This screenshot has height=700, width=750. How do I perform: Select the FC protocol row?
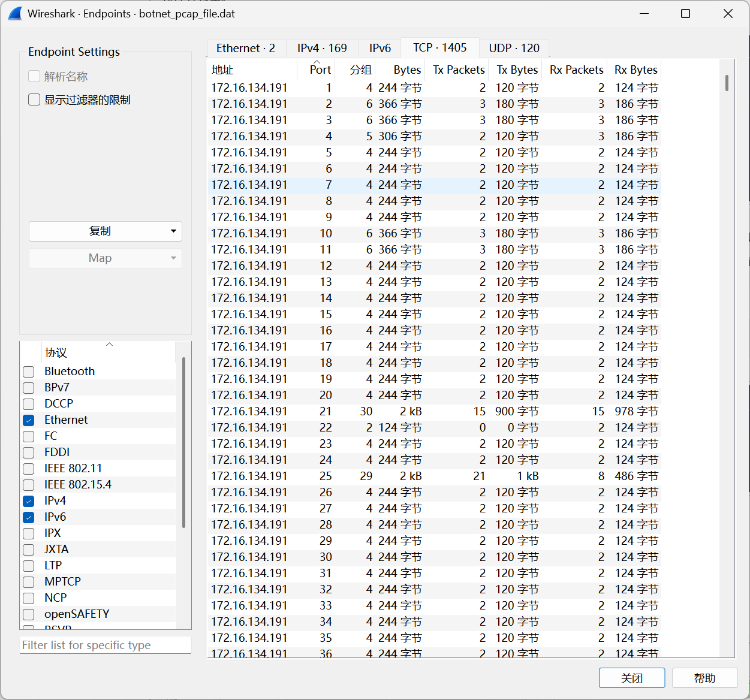click(x=99, y=436)
